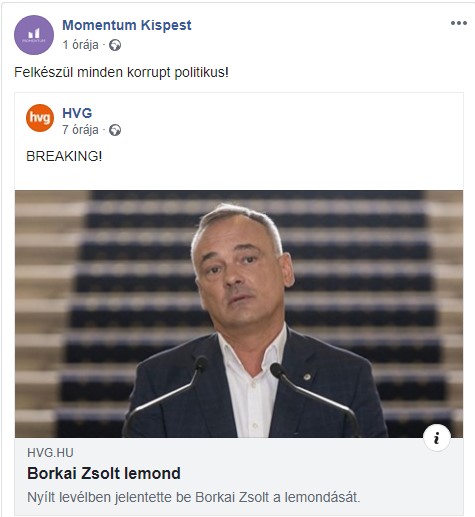The height and width of the screenshot is (517, 475).
Task: Click the circular info 'i' icon on article
Action: pos(437,438)
